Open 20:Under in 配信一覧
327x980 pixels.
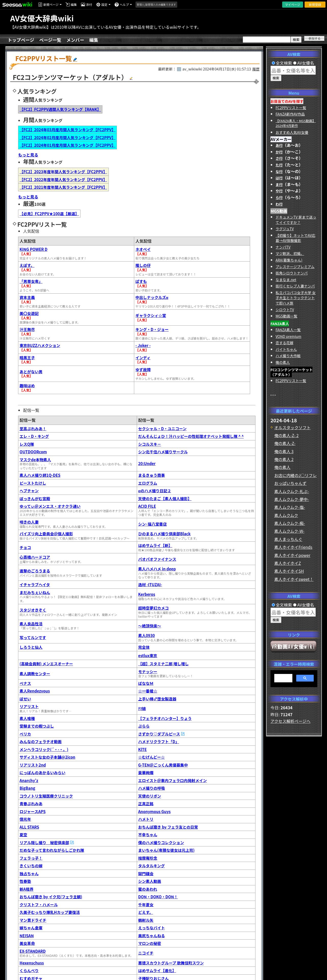click(x=147, y=463)
